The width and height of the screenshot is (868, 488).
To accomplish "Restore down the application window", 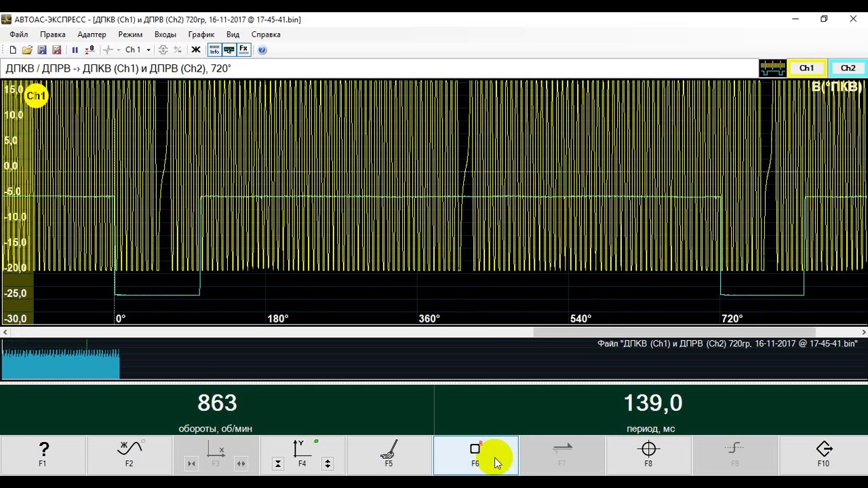I will (x=824, y=19).
